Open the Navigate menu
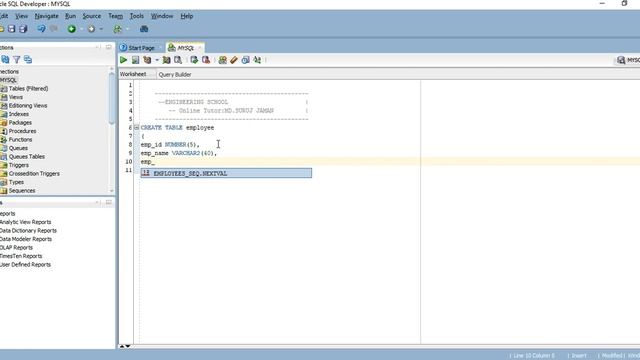 (x=47, y=16)
